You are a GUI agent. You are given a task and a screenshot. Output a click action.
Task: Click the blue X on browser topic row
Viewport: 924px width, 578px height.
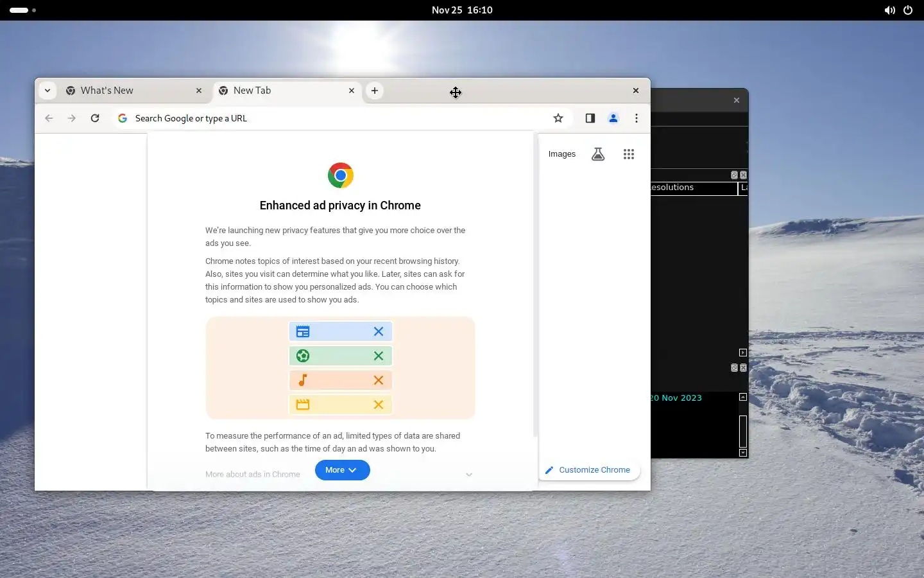[379, 331]
